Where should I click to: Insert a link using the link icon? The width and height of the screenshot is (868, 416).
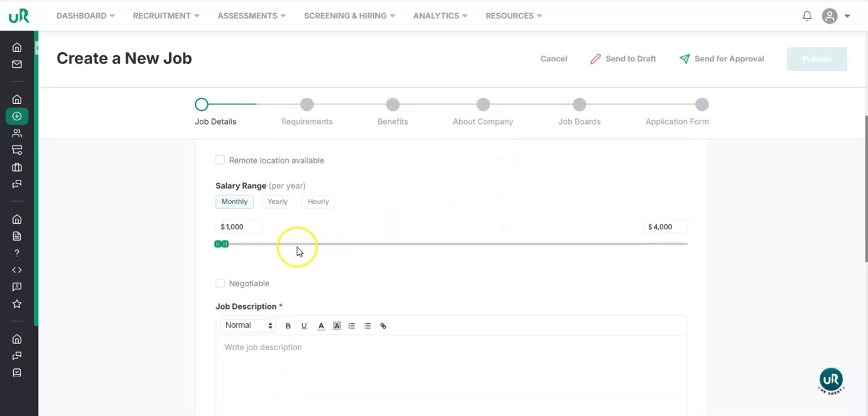[x=383, y=326]
